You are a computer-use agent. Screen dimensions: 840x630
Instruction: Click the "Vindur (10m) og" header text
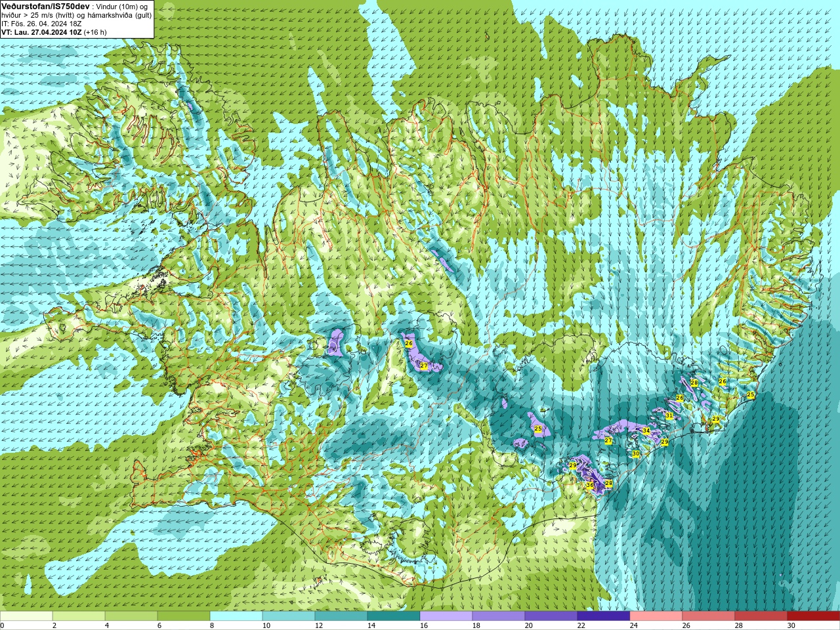point(121,7)
